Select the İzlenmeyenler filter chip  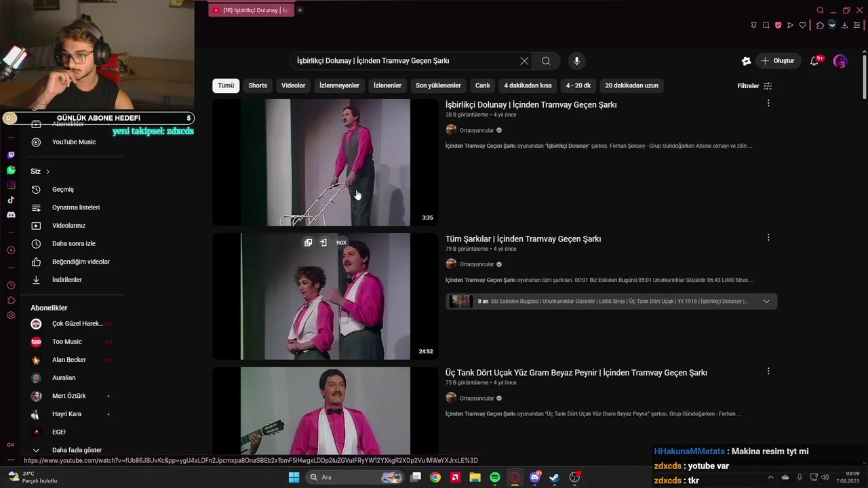pyautogui.click(x=339, y=85)
